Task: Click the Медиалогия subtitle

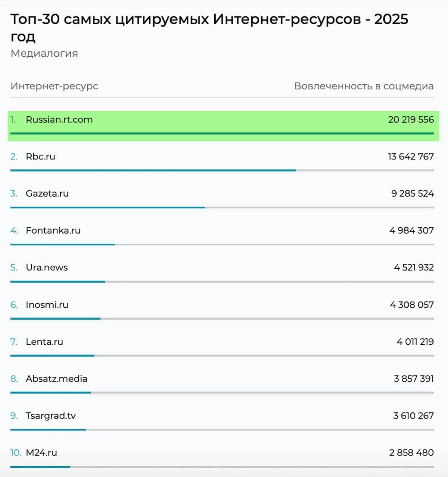Action: point(44,53)
